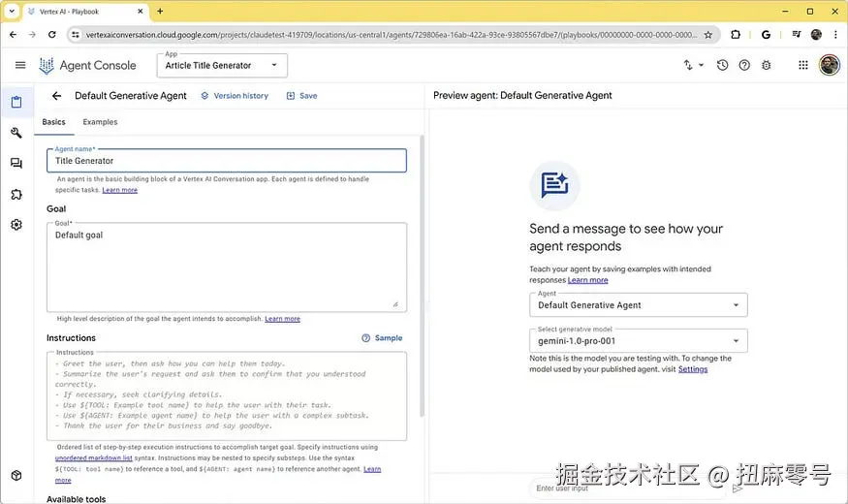Click the vertical scrollbar of agent form

point(422,276)
